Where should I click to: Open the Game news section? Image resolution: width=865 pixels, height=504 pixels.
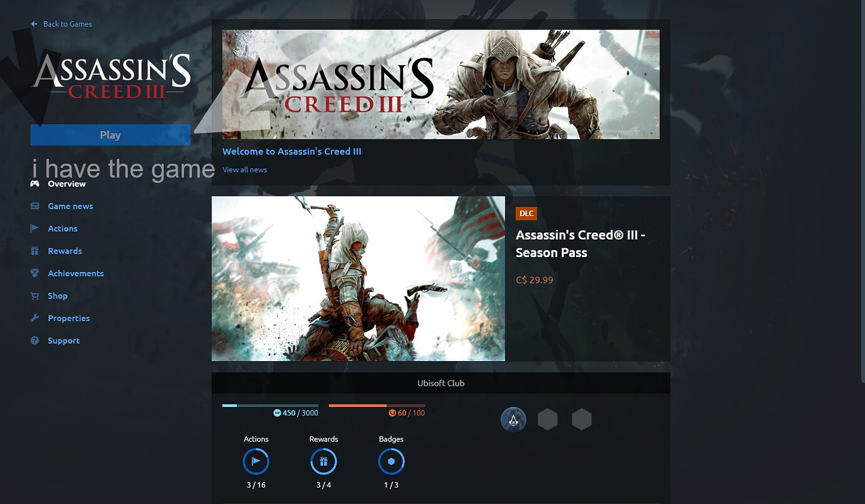pyautogui.click(x=70, y=206)
